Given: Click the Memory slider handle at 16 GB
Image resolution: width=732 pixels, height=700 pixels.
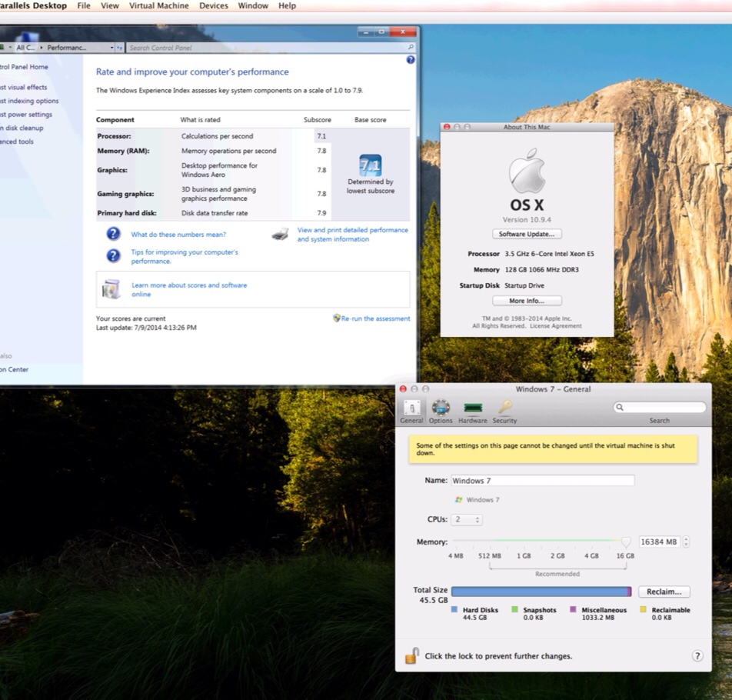Looking at the screenshot, I should click(626, 542).
